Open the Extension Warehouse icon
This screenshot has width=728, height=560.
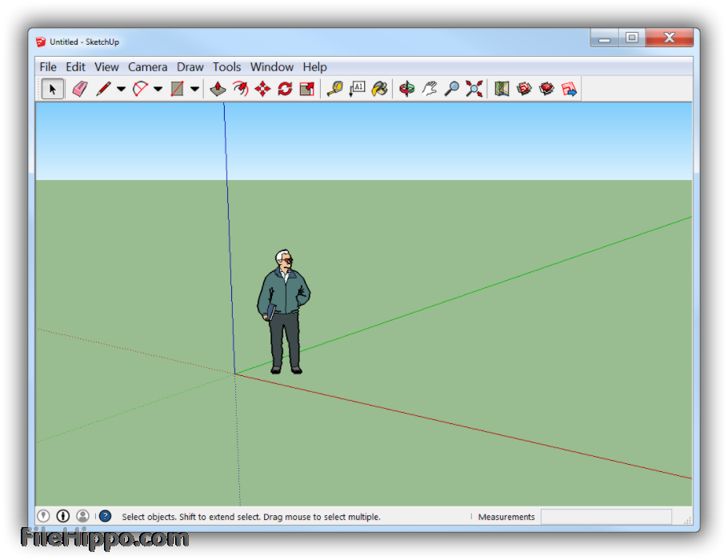pyautogui.click(x=547, y=89)
